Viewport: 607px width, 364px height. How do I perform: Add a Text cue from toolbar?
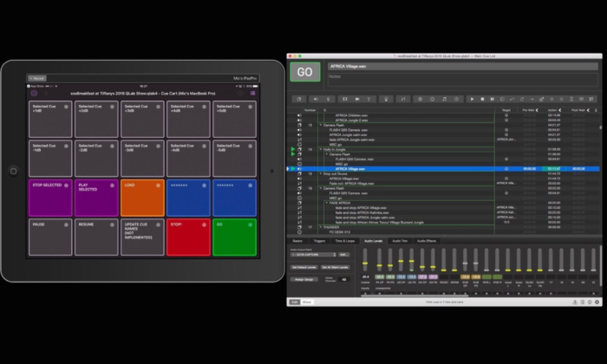click(369, 99)
